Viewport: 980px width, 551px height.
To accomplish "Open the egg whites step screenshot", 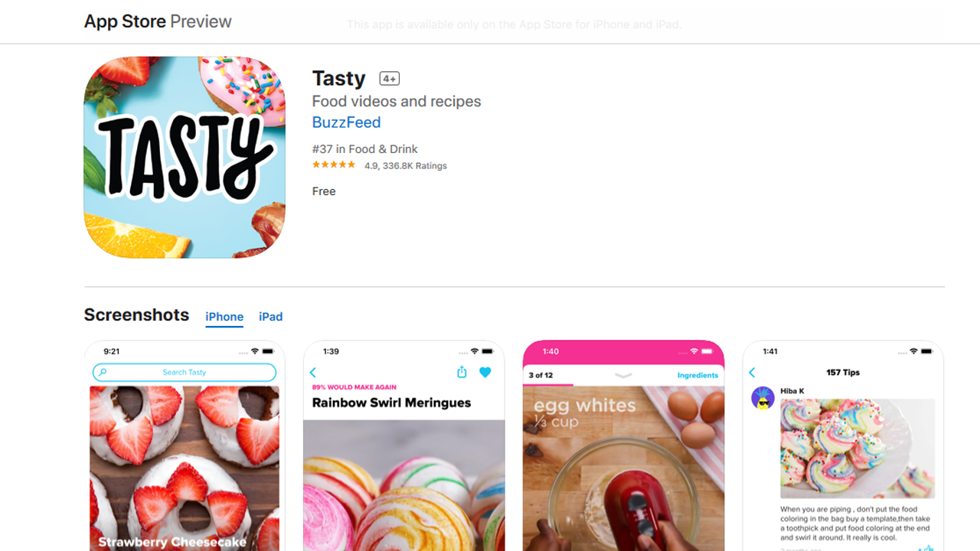I will point(623,445).
